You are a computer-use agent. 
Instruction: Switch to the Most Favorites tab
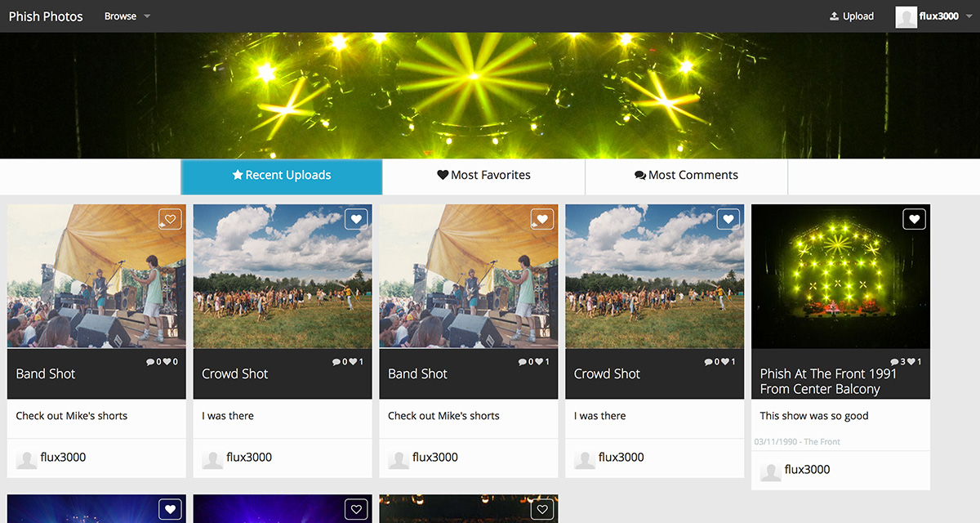pos(483,177)
